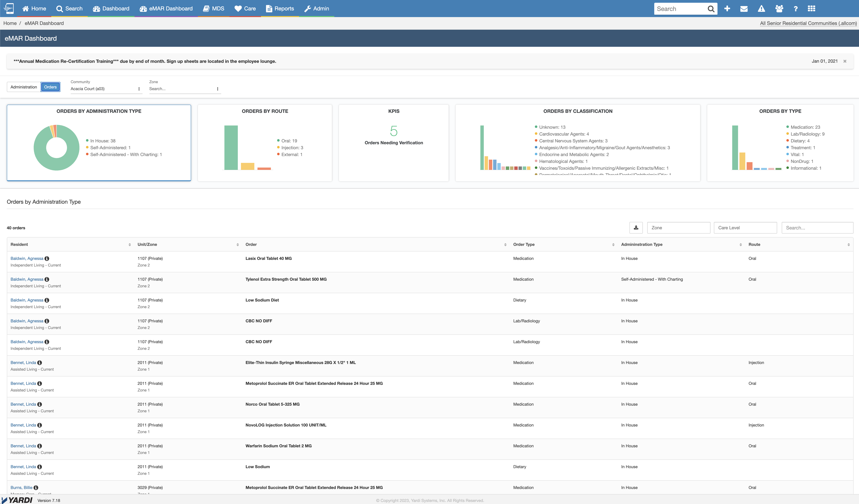The image size is (859, 504).
Task: Open the Care Level dropdown
Action: (x=745, y=227)
